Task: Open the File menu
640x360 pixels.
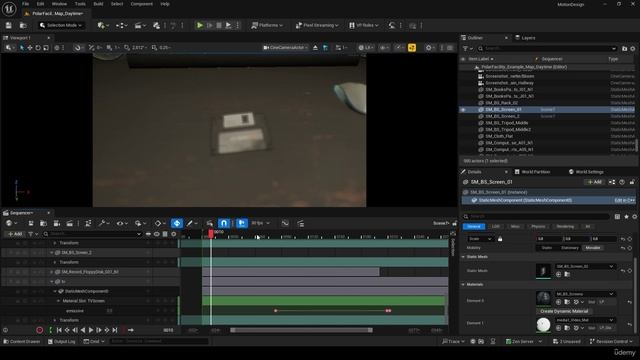Action: 25,4
